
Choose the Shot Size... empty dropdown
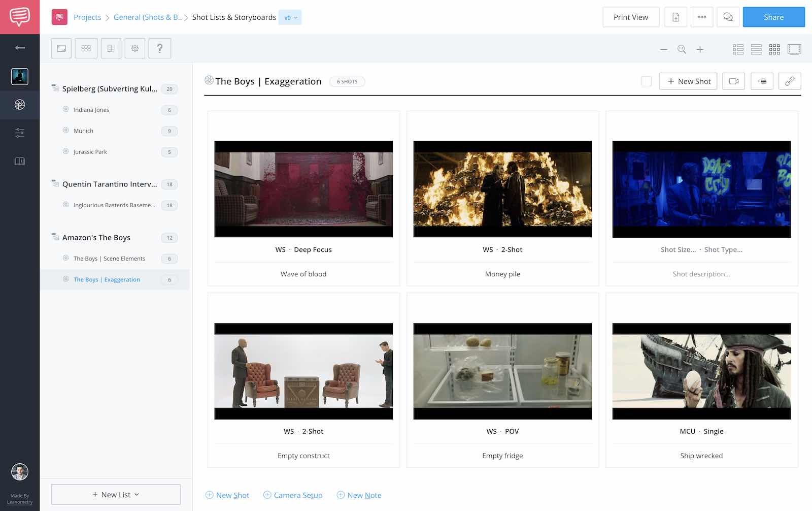click(x=678, y=250)
